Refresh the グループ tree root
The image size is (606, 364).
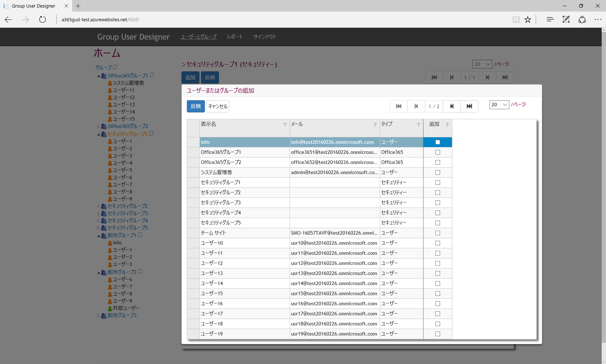click(x=115, y=67)
